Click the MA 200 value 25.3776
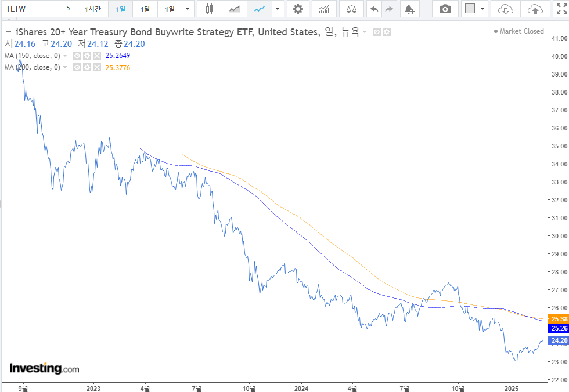Image resolution: width=569 pixels, height=392 pixels. coord(117,68)
